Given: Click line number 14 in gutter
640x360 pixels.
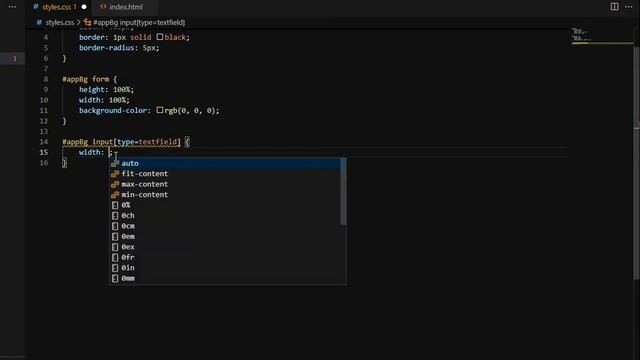Looking at the screenshot, I should 44,142.
